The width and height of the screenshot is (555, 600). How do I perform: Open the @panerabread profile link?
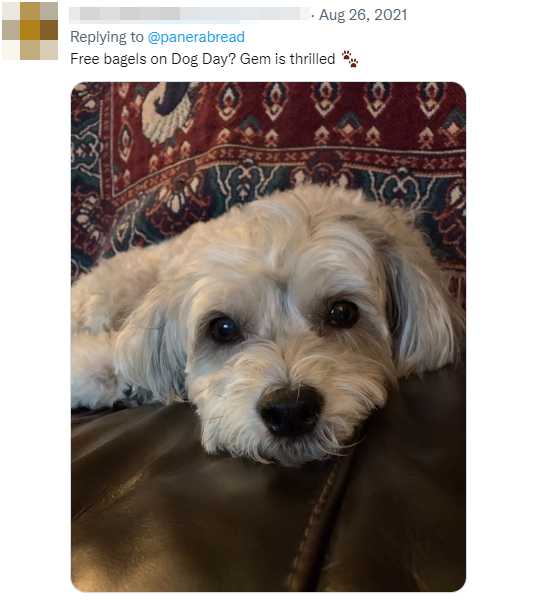click(x=196, y=37)
